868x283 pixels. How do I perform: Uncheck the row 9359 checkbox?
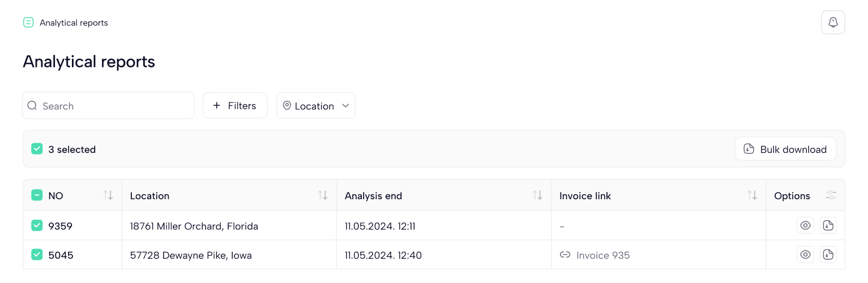37,226
